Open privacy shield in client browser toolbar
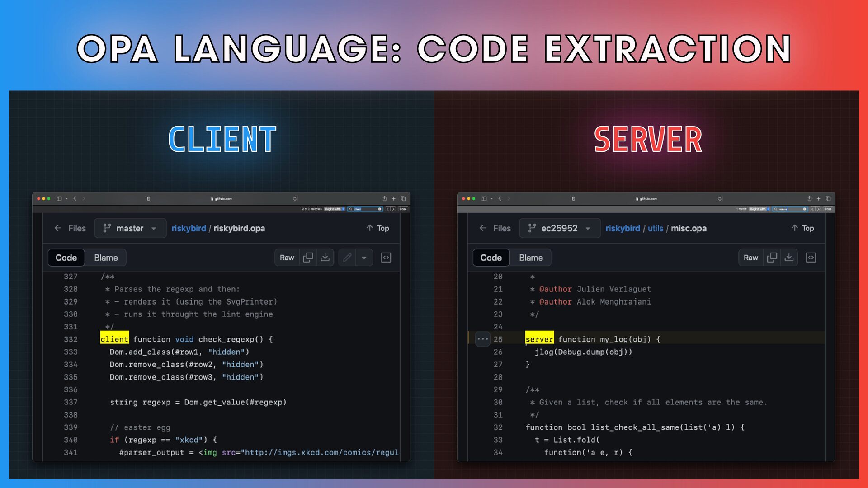Screen dimensions: 868x488 (148, 198)
